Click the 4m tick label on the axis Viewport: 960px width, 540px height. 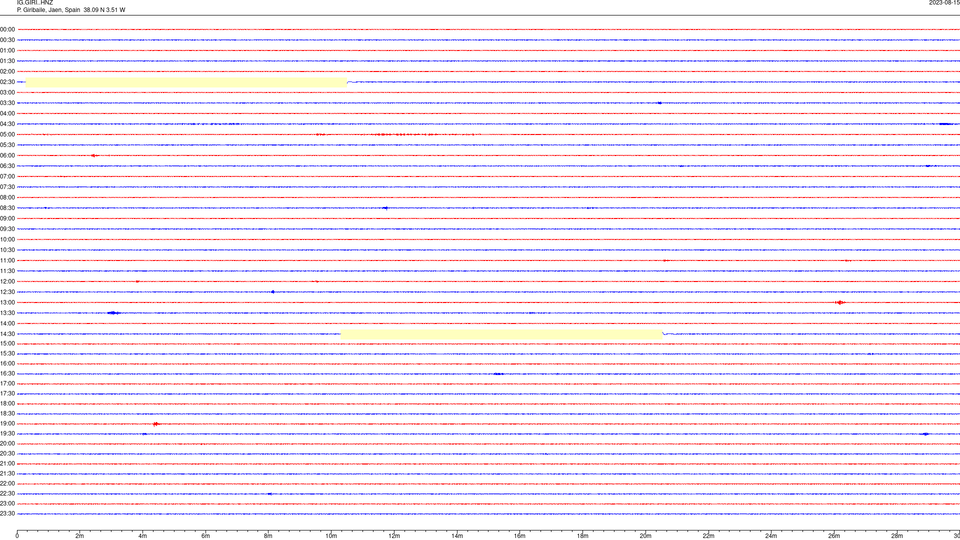click(143, 536)
